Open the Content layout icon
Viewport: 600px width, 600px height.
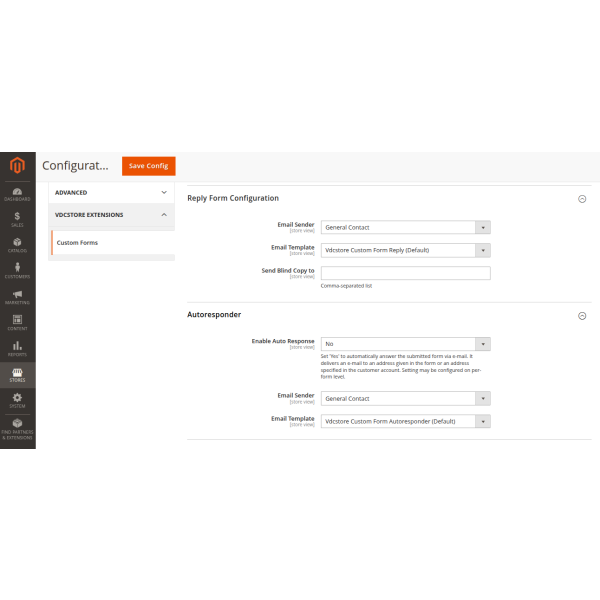pos(17,323)
